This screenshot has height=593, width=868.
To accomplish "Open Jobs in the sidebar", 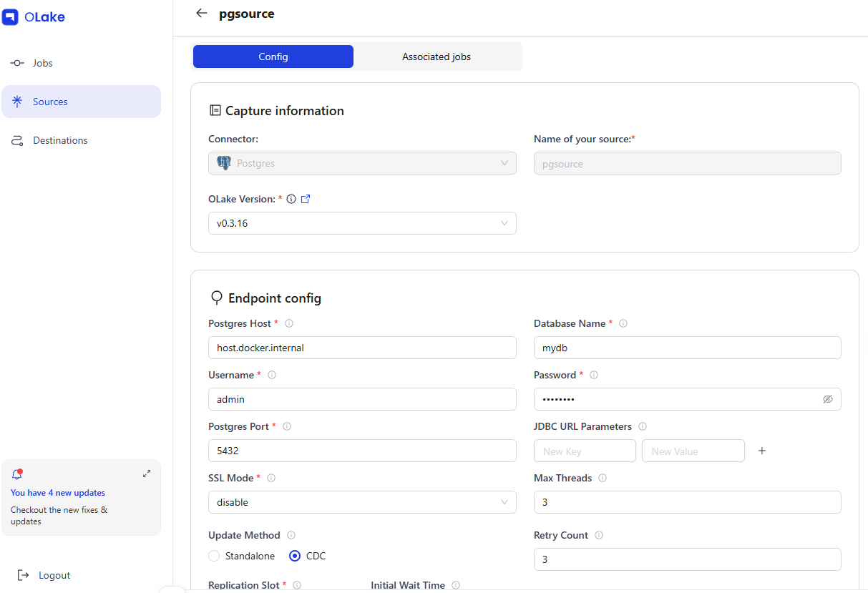I will pos(42,63).
